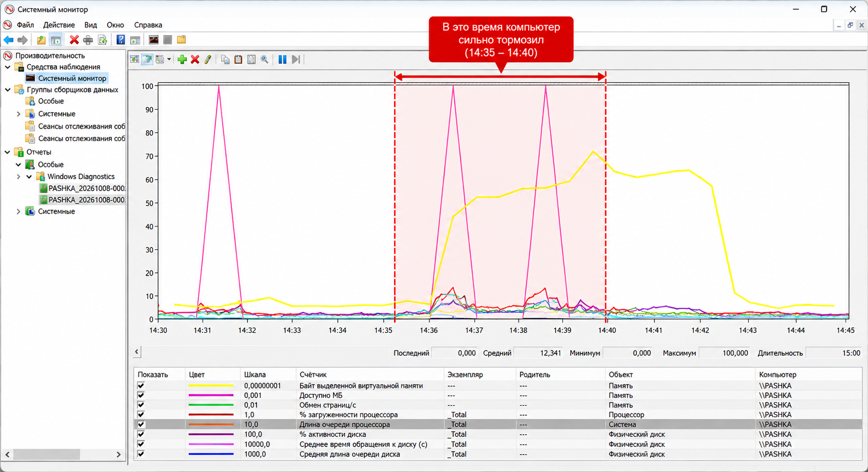Click the 'Шкала' column header
This screenshot has width=868, height=472.
pyautogui.click(x=255, y=375)
